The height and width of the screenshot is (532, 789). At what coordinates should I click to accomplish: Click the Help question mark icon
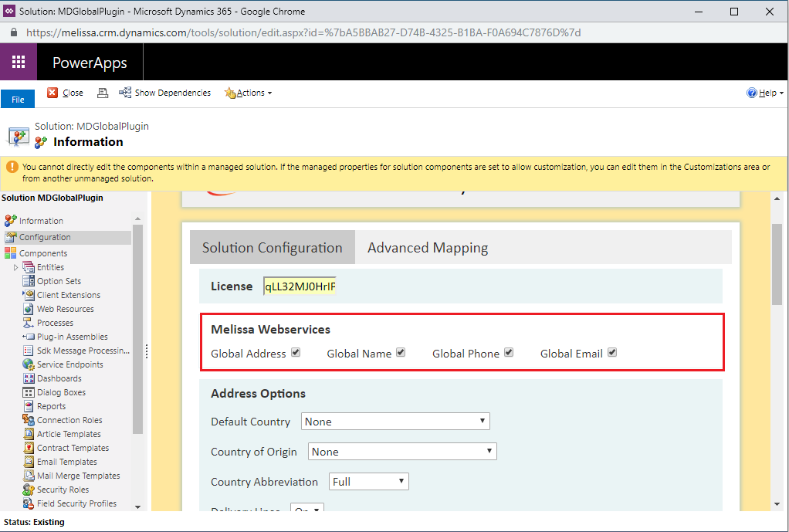752,93
